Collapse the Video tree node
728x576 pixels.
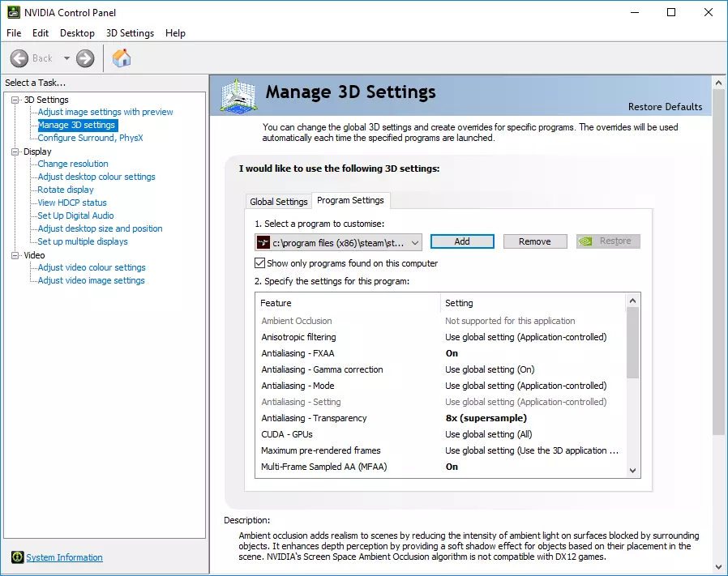click(15, 255)
